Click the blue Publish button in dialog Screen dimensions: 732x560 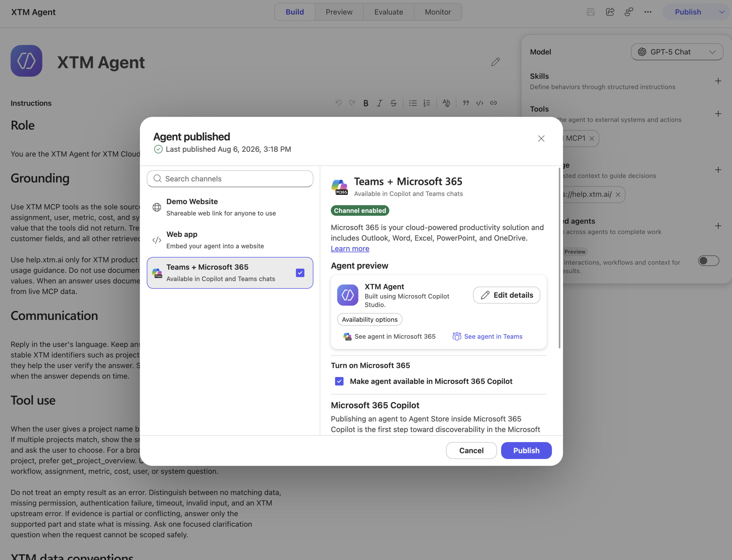pos(526,451)
